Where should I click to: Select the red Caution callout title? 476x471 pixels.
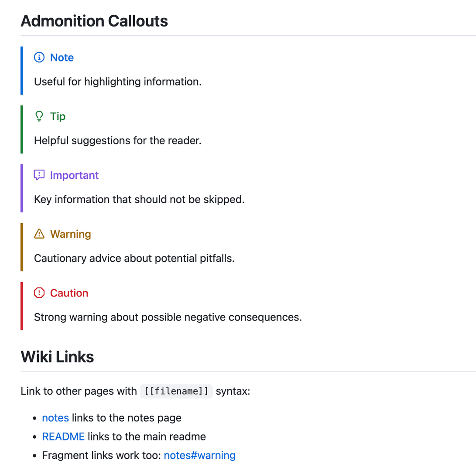pos(69,293)
